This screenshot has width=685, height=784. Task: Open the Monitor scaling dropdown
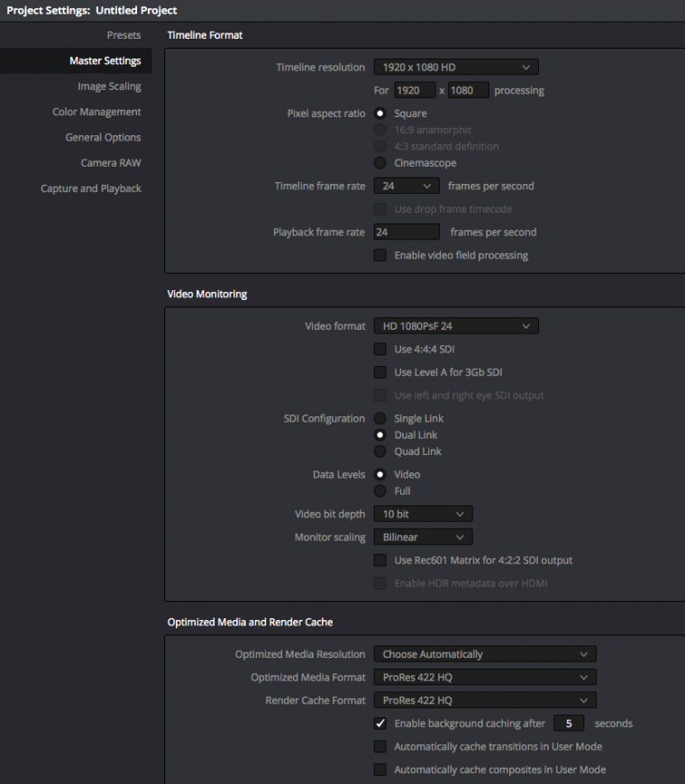(423, 537)
